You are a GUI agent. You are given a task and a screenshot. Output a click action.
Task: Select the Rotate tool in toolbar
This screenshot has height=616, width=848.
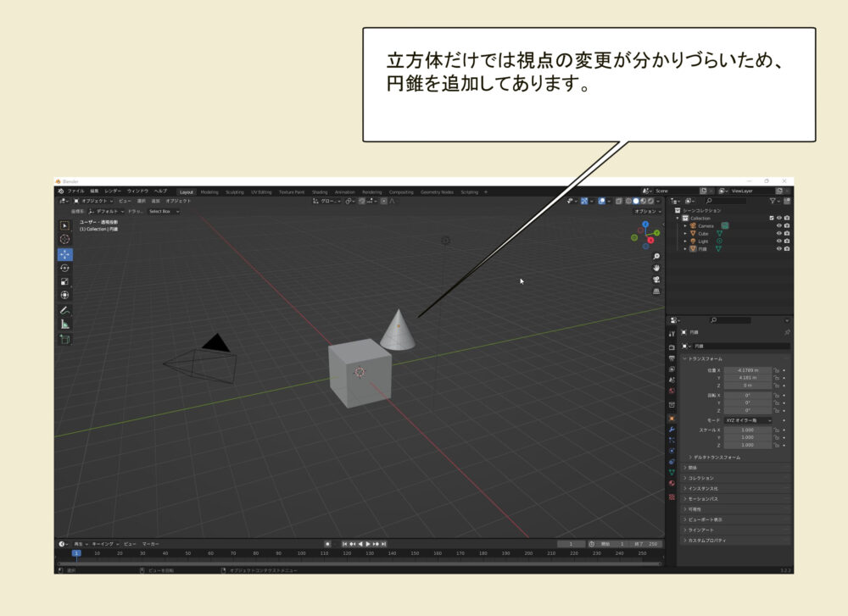pyautogui.click(x=65, y=268)
